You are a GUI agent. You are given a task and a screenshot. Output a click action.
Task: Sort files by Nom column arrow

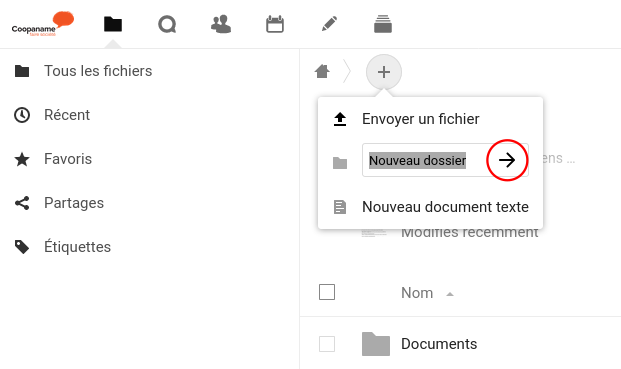[450, 294]
